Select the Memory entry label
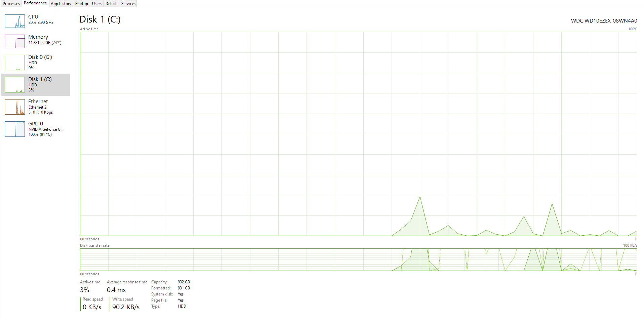This screenshot has height=318, width=644. pos(38,37)
